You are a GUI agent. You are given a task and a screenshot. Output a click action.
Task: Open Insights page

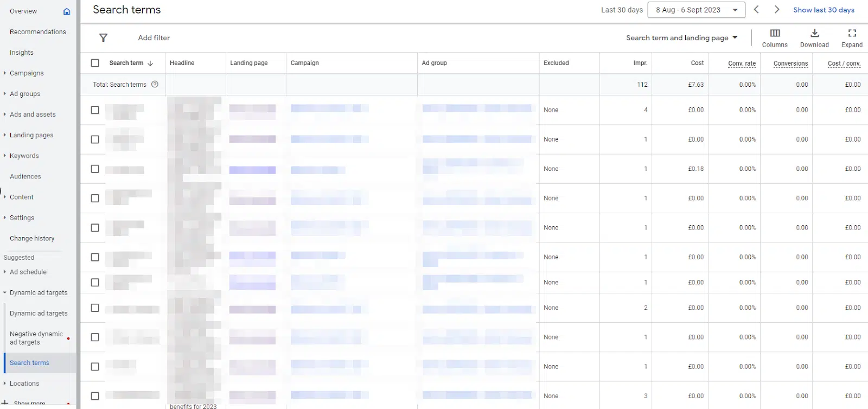pyautogui.click(x=22, y=53)
